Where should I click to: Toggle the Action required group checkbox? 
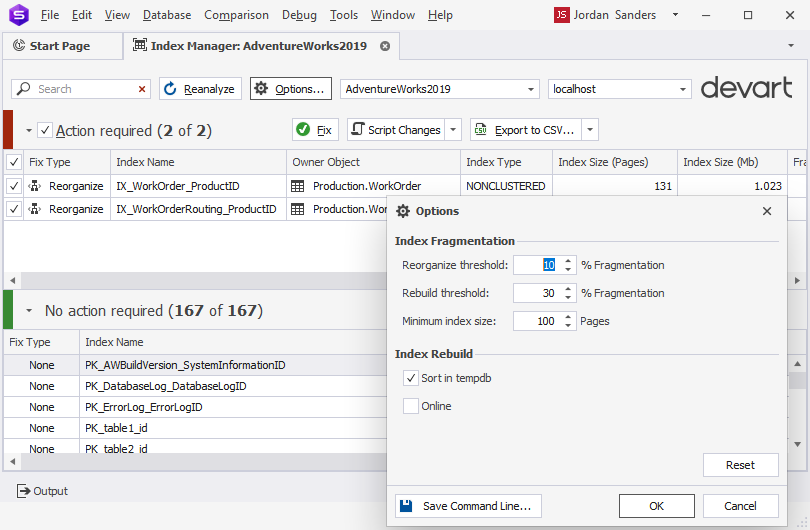click(x=45, y=130)
